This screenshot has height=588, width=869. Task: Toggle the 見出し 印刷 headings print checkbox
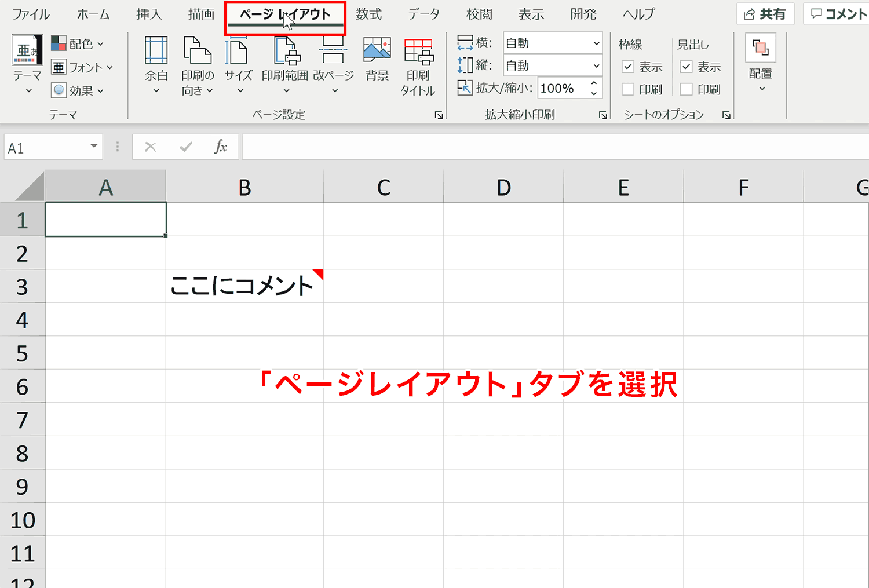687,89
